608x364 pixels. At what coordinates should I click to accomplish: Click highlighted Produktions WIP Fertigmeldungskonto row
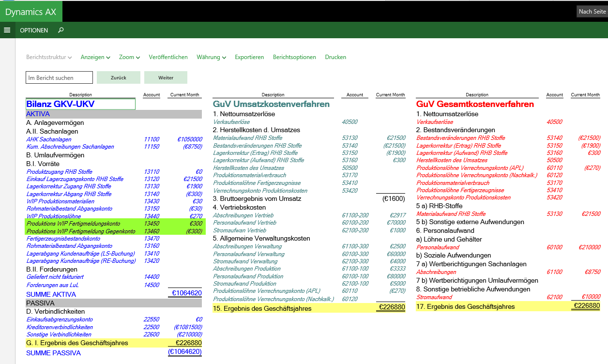click(73, 224)
